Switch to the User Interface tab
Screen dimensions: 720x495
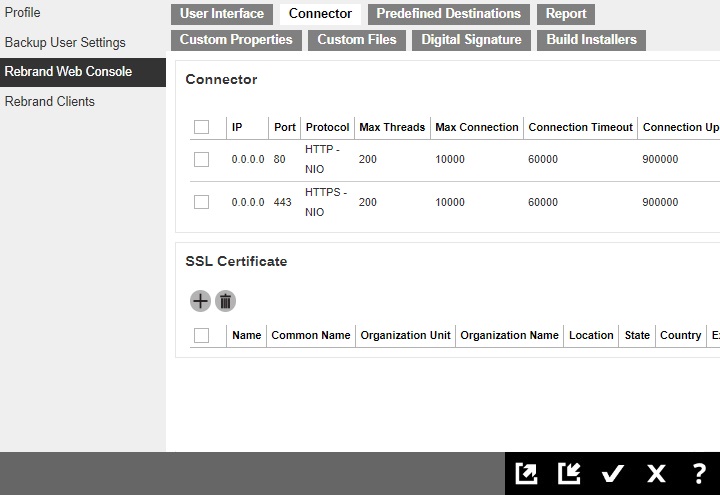coord(222,14)
